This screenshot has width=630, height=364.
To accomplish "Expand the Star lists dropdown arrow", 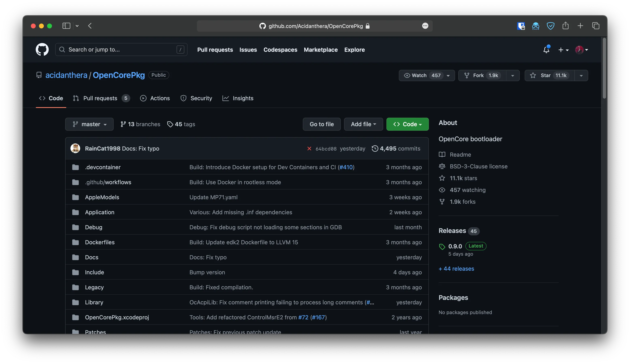I will point(581,75).
